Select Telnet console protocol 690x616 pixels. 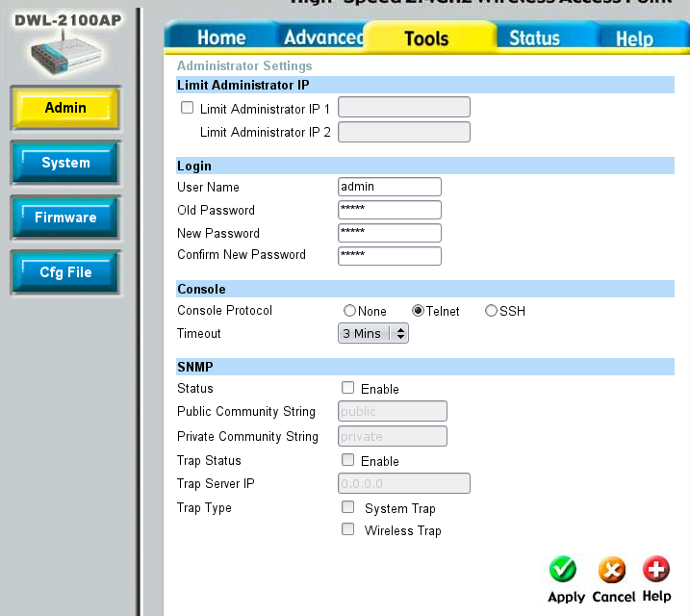pyautogui.click(x=418, y=311)
